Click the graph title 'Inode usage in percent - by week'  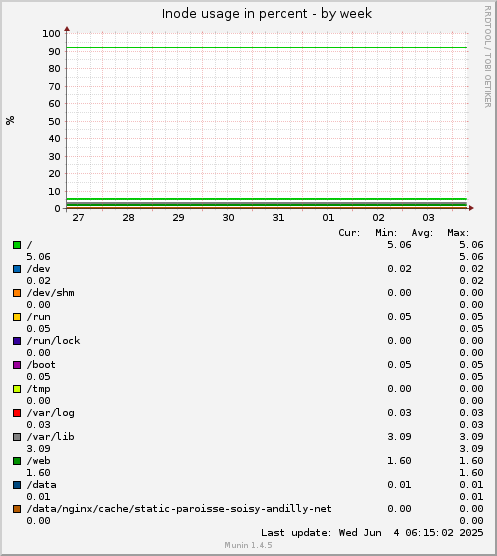pyautogui.click(x=267, y=14)
